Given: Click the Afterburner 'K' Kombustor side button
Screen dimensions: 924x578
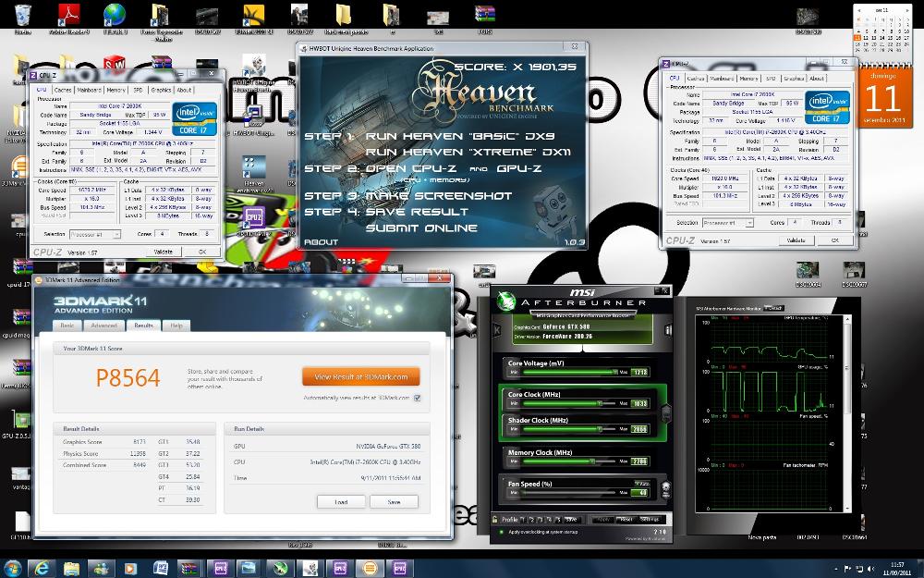Looking at the screenshot, I should point(497,330).
